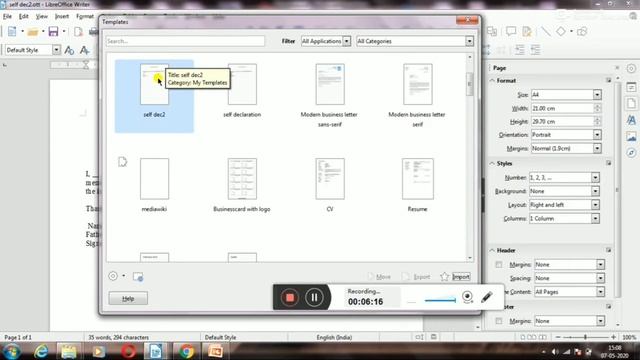Select the Businesscard with logo template
The image size is (640, 360).
click(242, 179)
